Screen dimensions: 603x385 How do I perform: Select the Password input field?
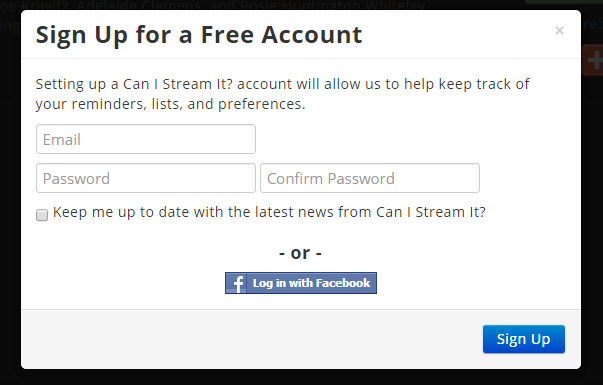point(146,178)
